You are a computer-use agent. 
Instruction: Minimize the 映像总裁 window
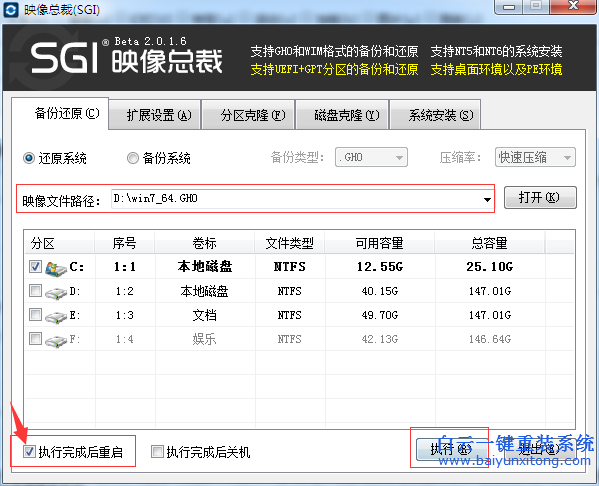click(508, 7)
